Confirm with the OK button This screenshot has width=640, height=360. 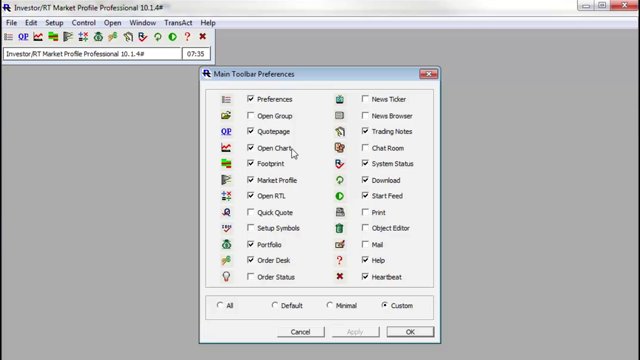[x=410, y=332]
